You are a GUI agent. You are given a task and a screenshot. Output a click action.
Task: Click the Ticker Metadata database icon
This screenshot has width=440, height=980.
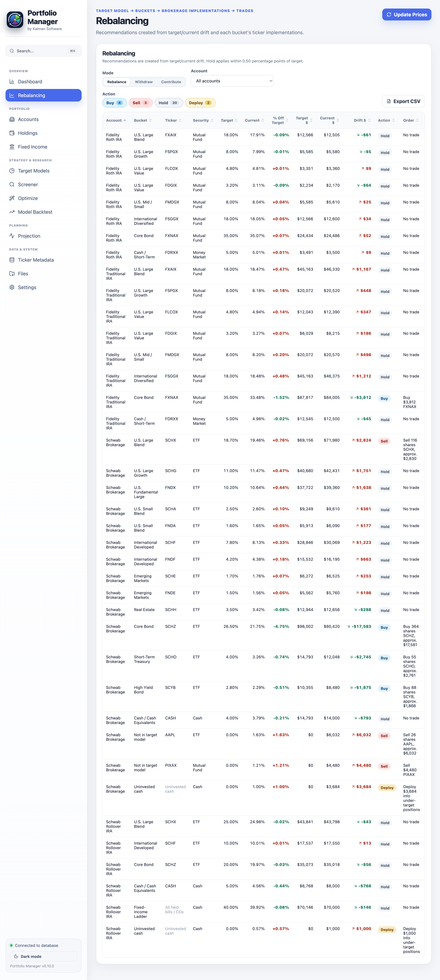pyautogui.click(x=12, y=260)
